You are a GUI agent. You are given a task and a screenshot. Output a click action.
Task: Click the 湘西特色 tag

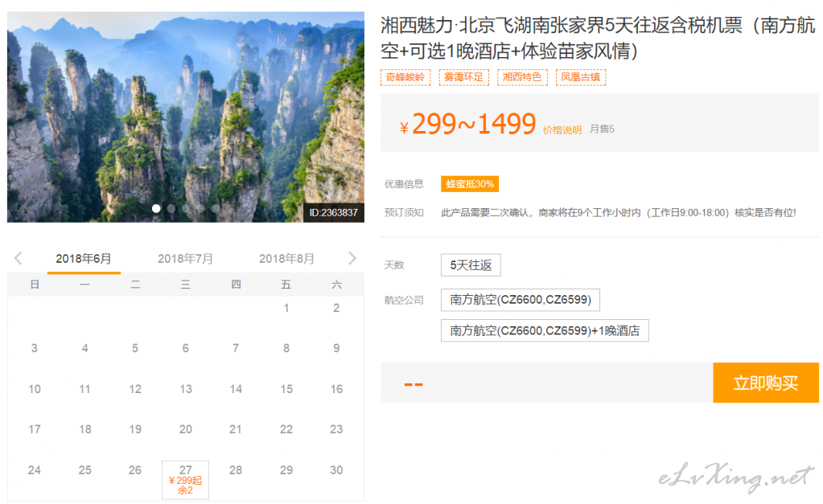[522, 77]
